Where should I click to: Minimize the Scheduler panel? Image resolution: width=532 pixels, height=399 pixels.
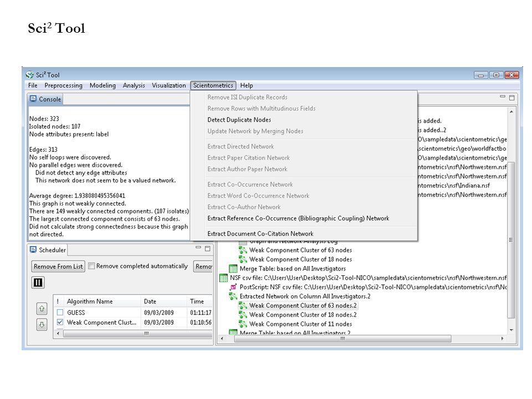198,248
